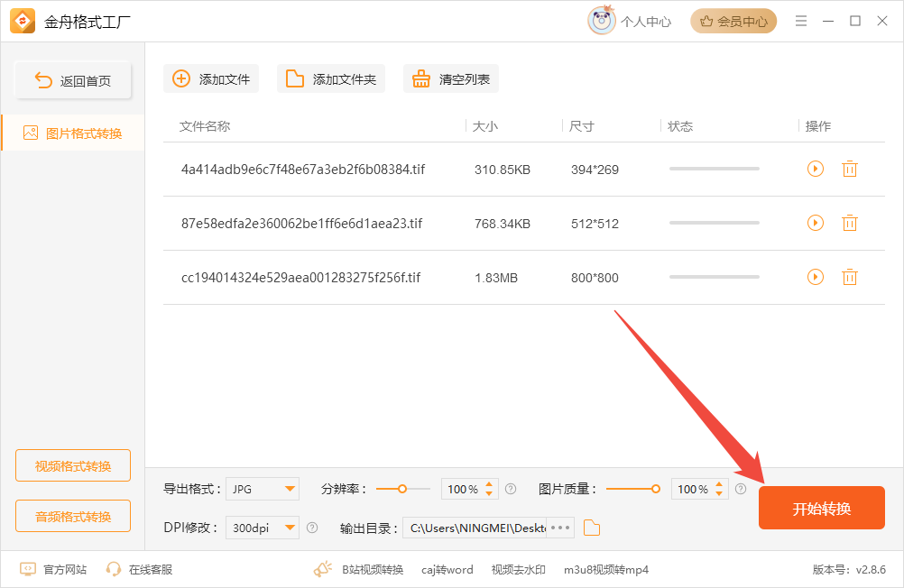Click the DPI修改 help question icon
The height and width of the screenshot is (588, 904).
(x=312, y=528)
